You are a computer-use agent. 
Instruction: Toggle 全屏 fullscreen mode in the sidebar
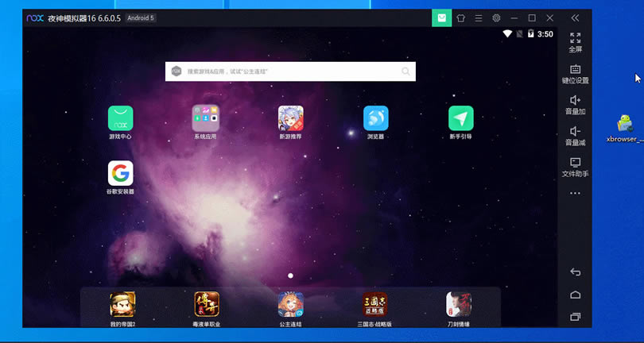pyautogui.click(x=575, y=41)
